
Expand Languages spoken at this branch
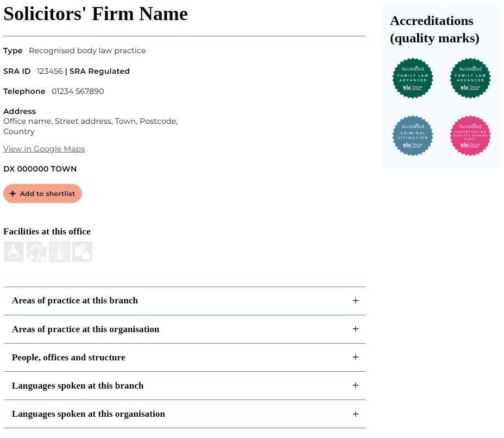coord(356,385)
